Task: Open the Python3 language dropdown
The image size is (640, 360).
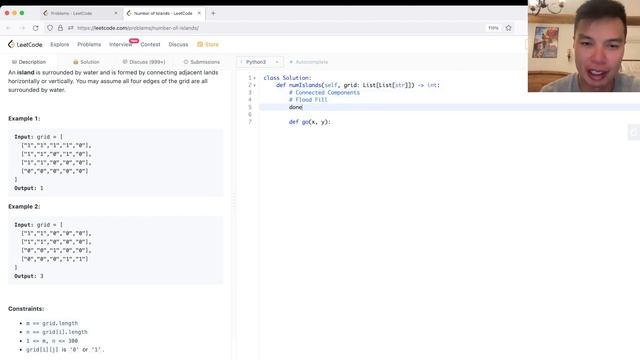Action: coord(260,62)
